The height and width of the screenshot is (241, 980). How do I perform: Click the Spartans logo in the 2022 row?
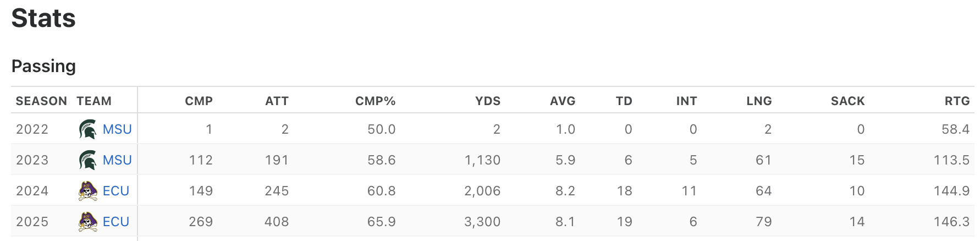[87, 129]
